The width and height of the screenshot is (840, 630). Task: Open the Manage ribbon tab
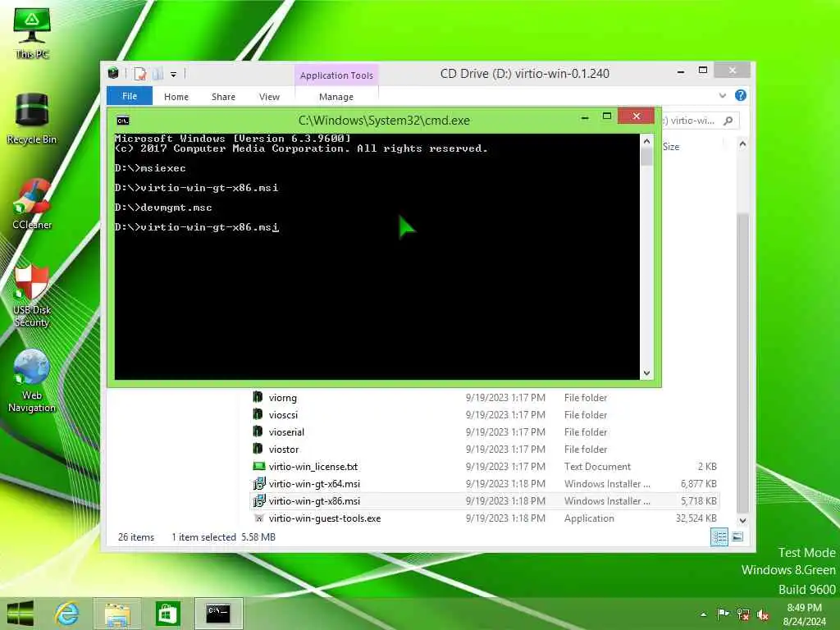[x=336, y=97]
